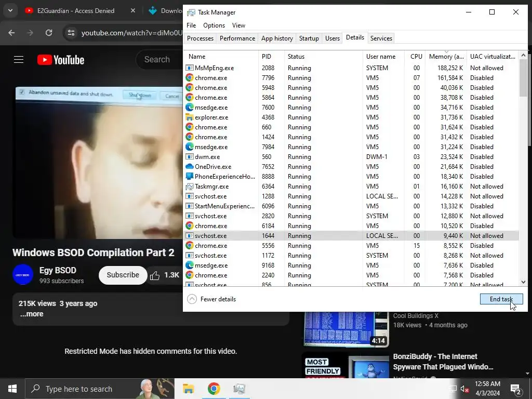
Task: Open BonziBuddy video title link
Action: pos(443,362)
